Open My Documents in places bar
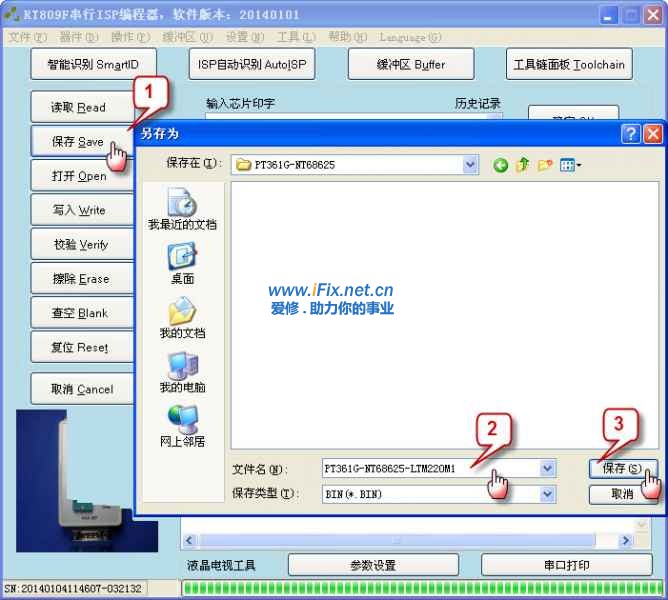 point(182,318)
